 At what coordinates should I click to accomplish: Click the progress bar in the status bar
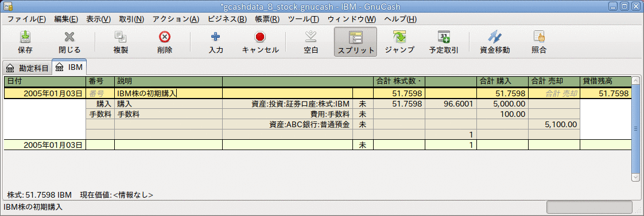[589, 207]
